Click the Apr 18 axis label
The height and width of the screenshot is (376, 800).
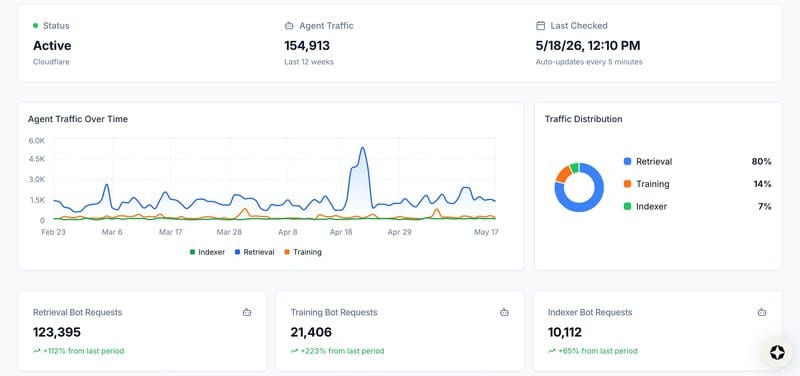341,232
